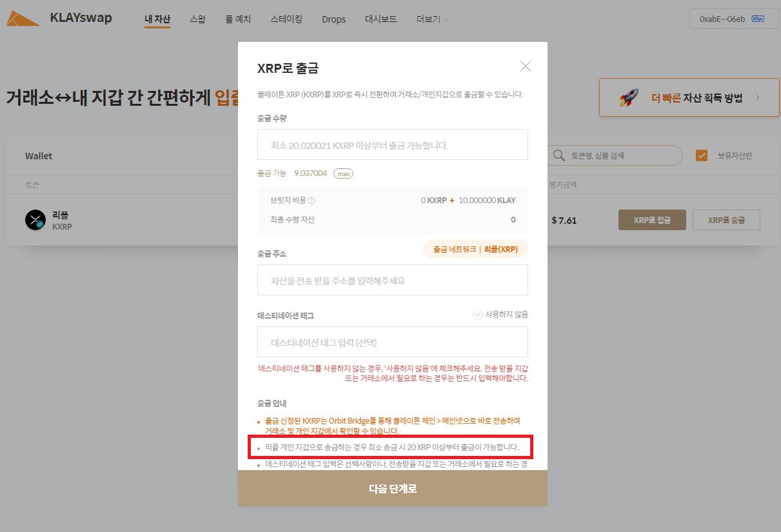Expand the '더보기' menu

433,19
